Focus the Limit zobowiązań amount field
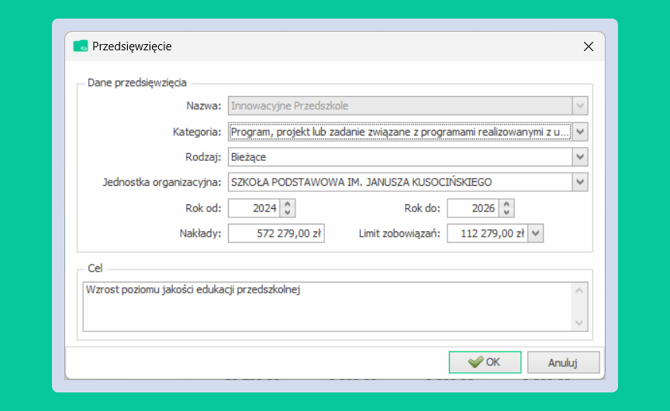The image size is (670, 411). (x=486, y=233)
